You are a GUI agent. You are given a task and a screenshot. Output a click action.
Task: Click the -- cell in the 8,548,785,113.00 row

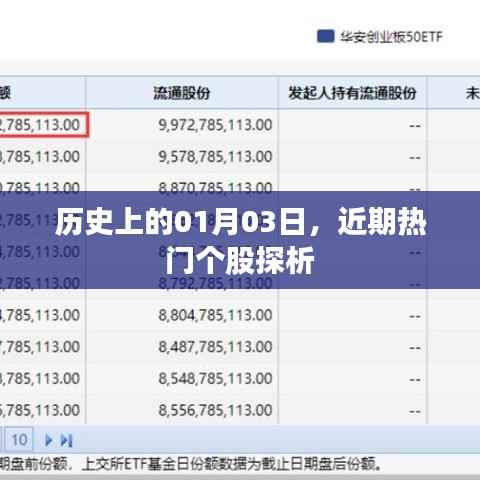click(415, 379)
